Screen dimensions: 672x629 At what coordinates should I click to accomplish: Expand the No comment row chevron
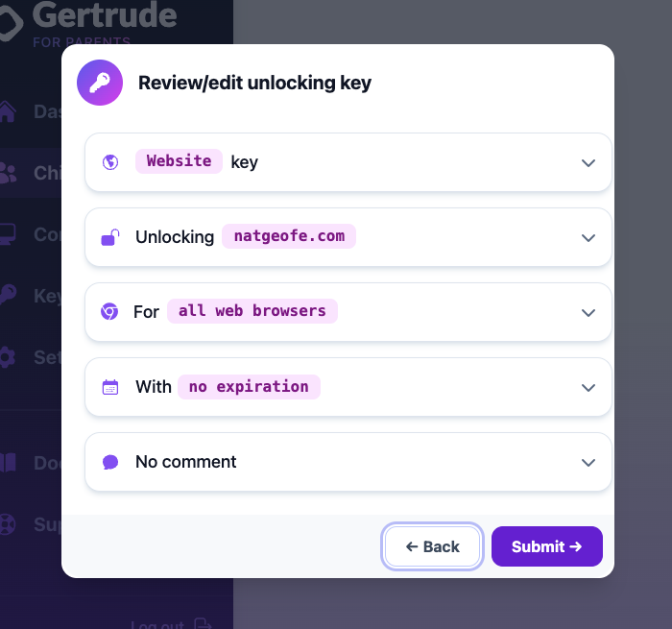click(x=588, y=463)
